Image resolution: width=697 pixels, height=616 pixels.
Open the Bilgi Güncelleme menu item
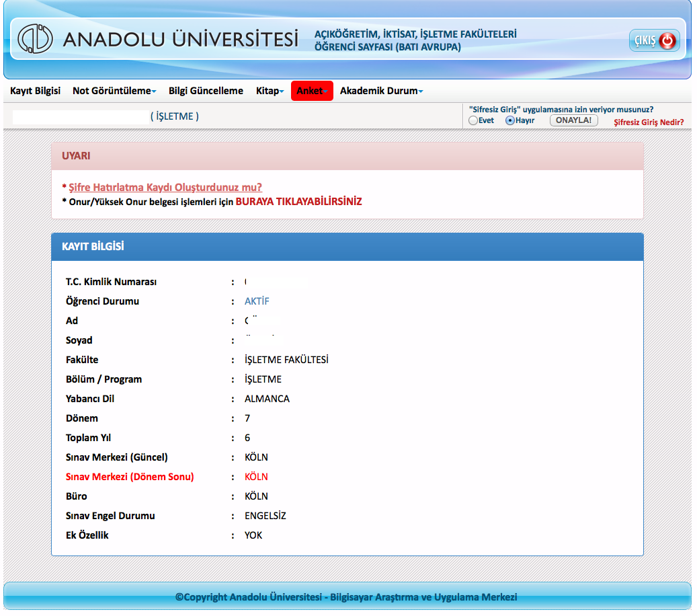(x=206, y=91)
